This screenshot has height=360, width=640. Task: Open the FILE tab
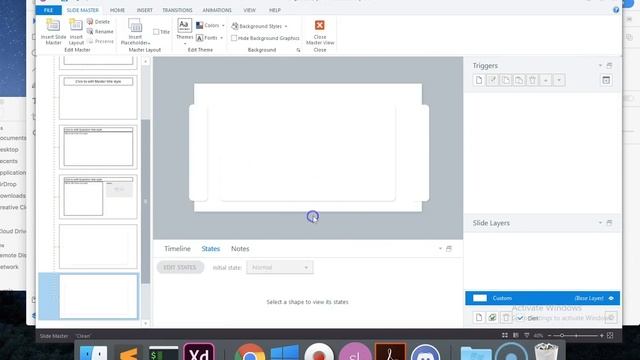coord(49,10)
